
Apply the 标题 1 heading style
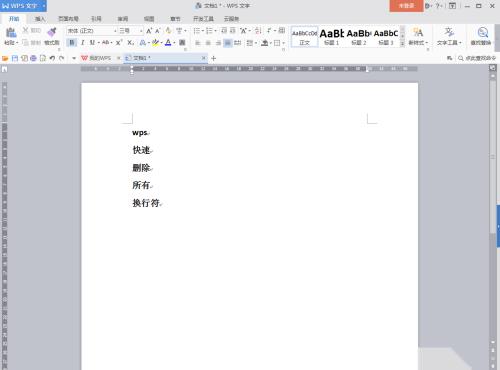[x=332, y=37]
